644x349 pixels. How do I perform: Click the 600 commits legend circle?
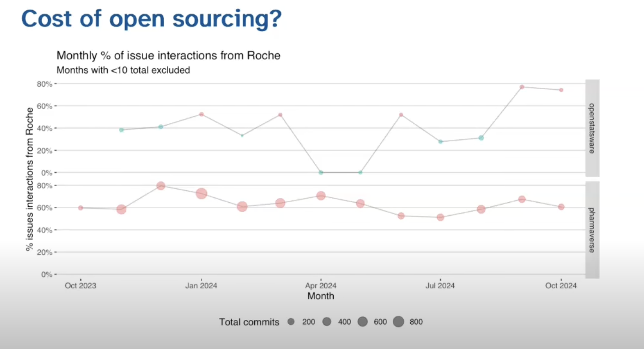point(363,322)
